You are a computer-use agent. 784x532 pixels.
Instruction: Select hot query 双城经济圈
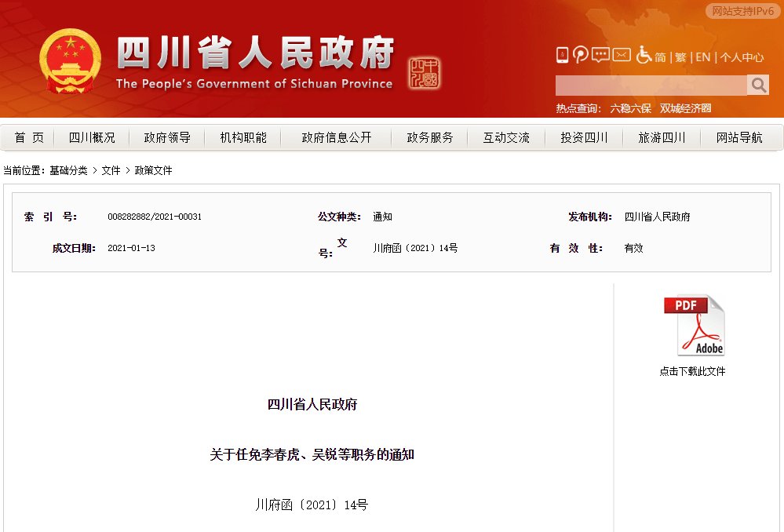pyautogui.click(x=685, y=108)
